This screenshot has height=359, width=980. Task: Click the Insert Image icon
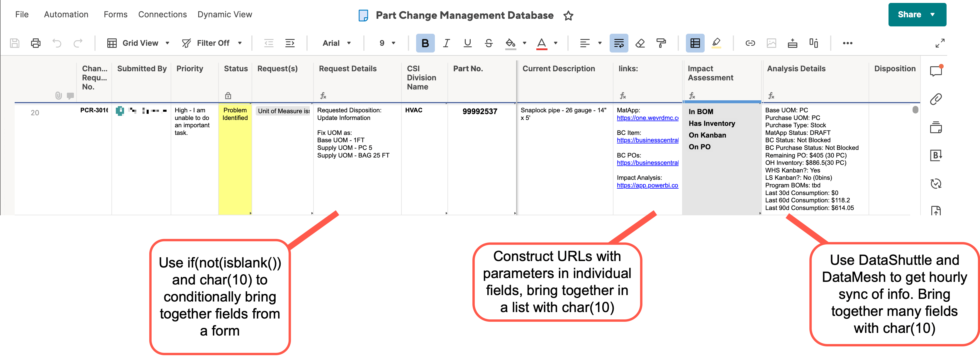(x=772, y=43)
